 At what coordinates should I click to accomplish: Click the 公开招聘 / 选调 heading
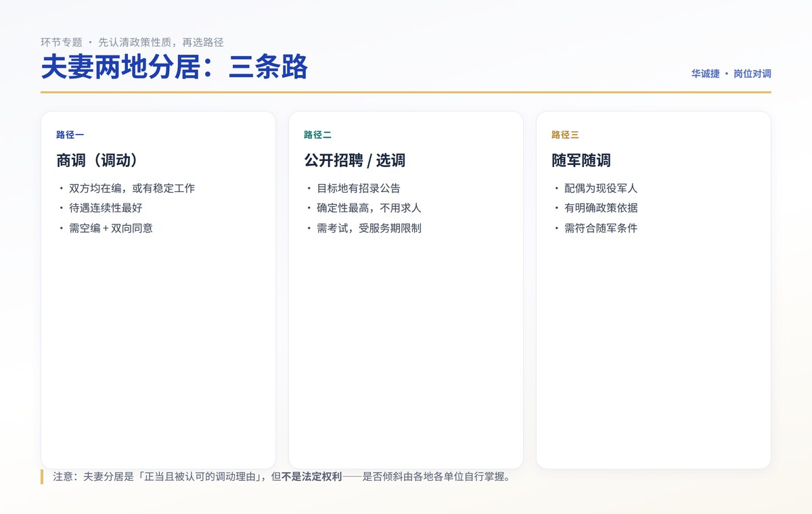point(355,160)
